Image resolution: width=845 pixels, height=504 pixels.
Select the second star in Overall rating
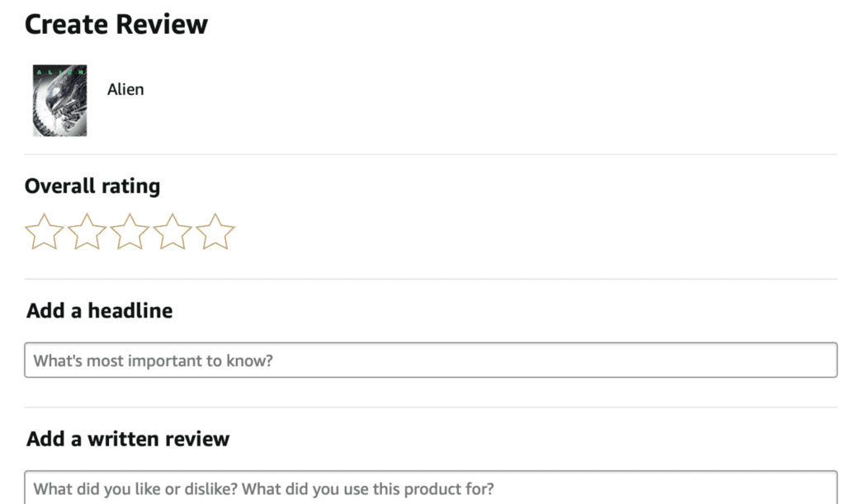point(87,232)
